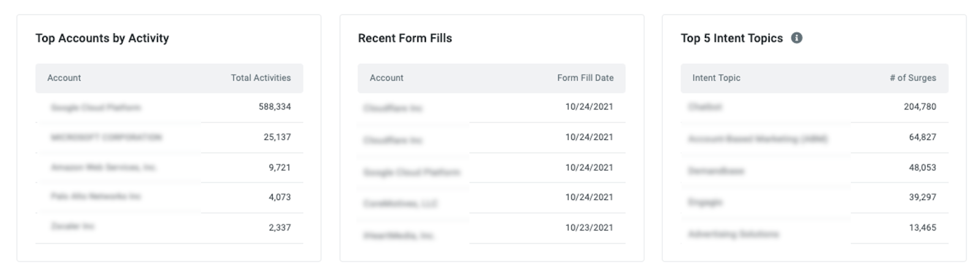The image size is (980, 271).
Task: Select the intent topic with 204,780 surges
Action: 814,107
